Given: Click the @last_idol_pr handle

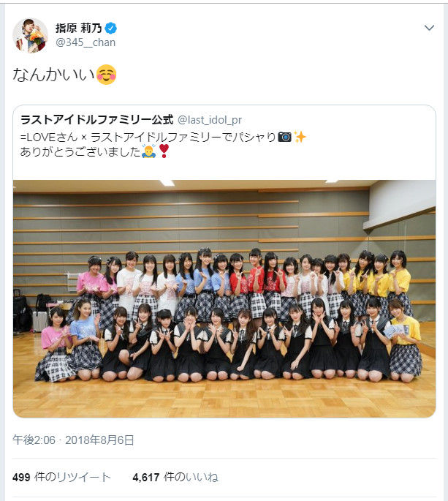Looking at the screenshot, I should click(x=210, y=120).
